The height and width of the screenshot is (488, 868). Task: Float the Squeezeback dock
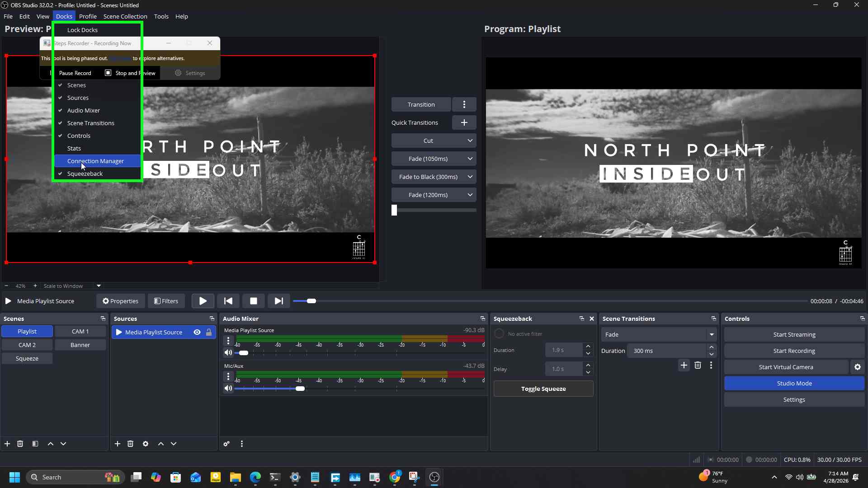tap(582, 319)
